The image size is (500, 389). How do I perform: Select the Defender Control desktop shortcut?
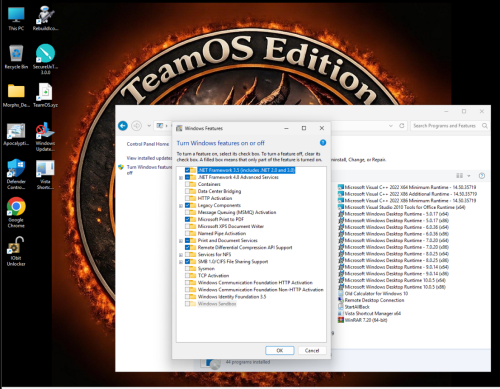click(16, 174)
